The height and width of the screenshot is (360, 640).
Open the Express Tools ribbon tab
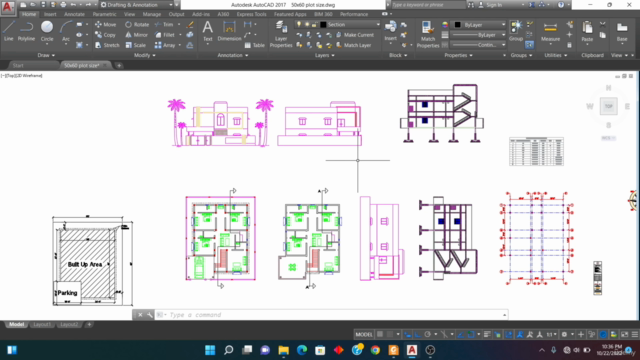click(251, 14)
